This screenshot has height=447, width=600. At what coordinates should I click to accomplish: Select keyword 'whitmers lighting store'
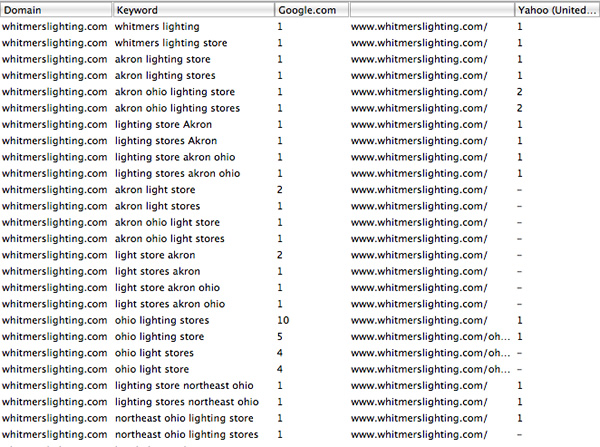171,43
